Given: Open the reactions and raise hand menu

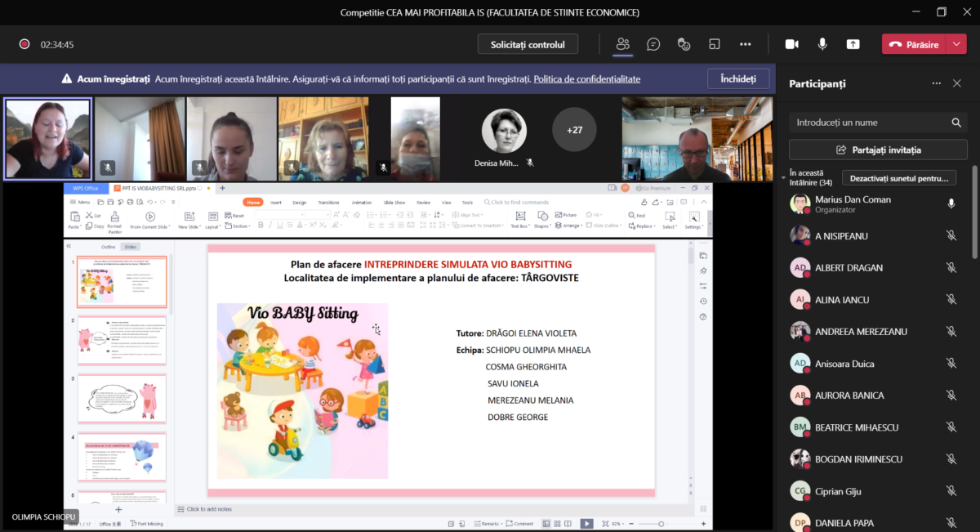Looking at the screenshot, I should coord(684,44).
